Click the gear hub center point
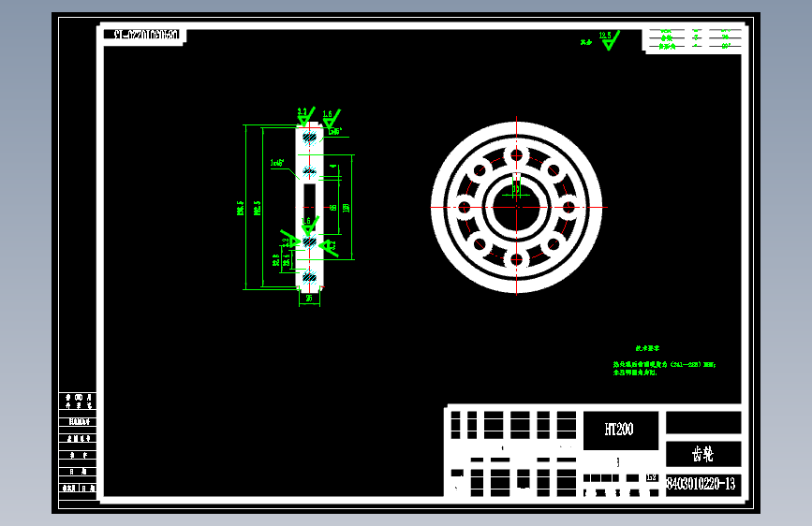812x526 pixels. (516, 208)
